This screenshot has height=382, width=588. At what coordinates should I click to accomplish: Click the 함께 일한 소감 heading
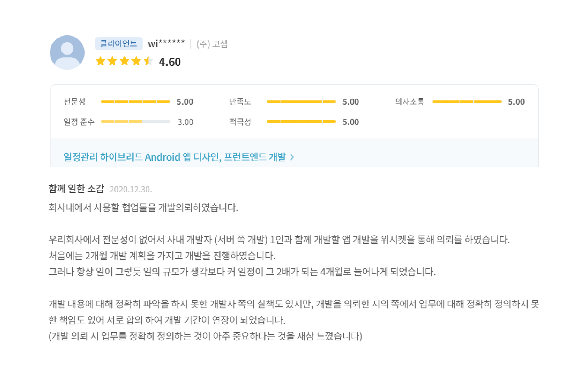76,189
